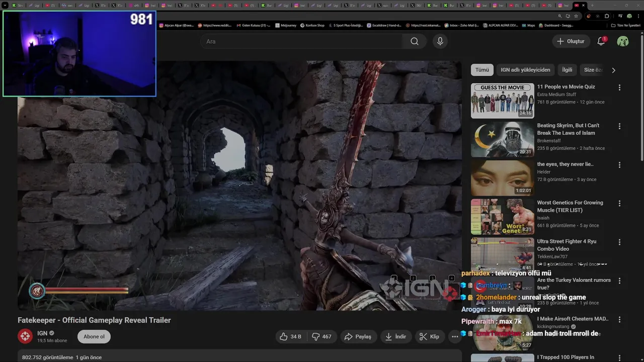Click the Paylaş share button
The width and height of the screenshot is (644, 362).
[358, 336]
